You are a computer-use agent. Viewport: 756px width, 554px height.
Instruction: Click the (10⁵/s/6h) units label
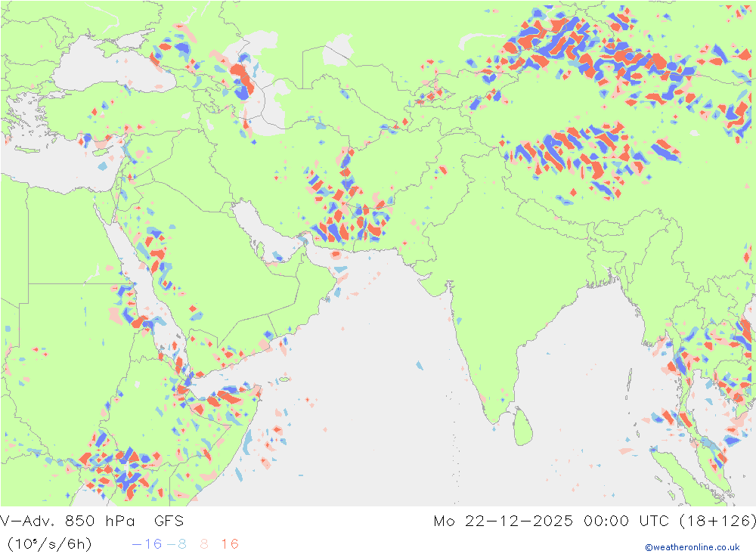(49, 544)
